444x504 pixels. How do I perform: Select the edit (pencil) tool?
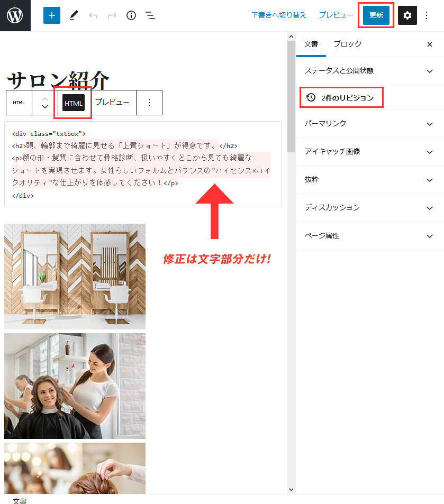74,15
